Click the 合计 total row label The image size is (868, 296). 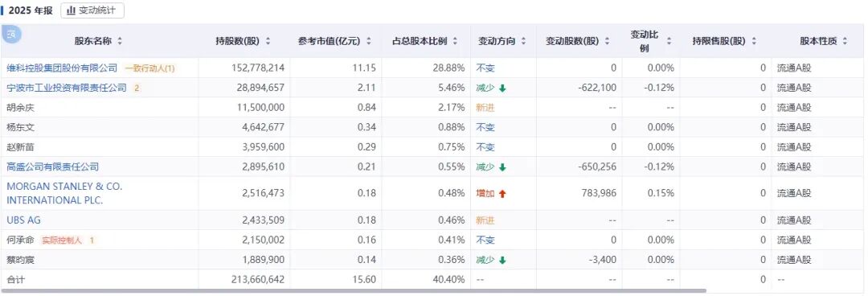point(16,280)
